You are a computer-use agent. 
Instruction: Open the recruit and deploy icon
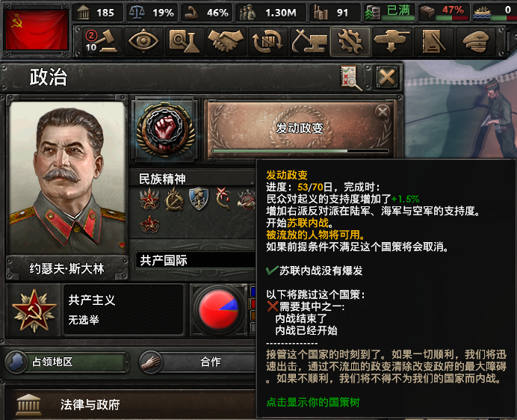coord(391,41)
